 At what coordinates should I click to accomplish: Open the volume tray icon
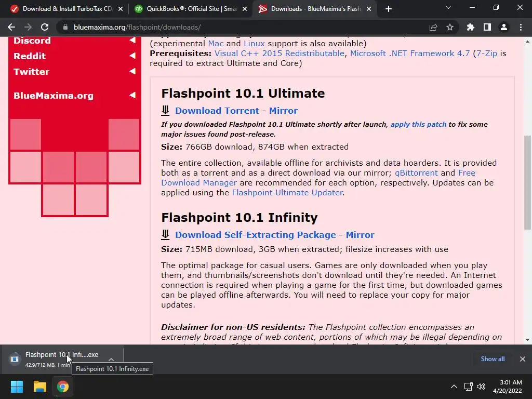coord(481,387)
